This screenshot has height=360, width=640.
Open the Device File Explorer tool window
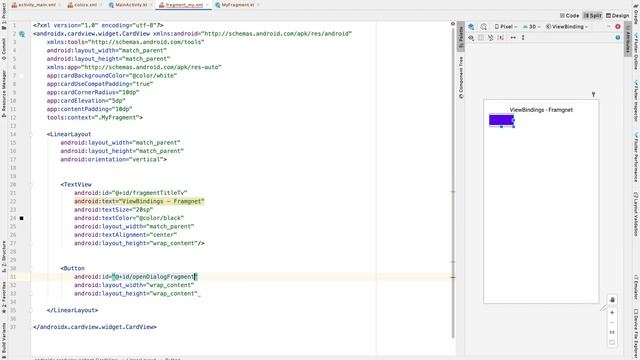point(636,333)
